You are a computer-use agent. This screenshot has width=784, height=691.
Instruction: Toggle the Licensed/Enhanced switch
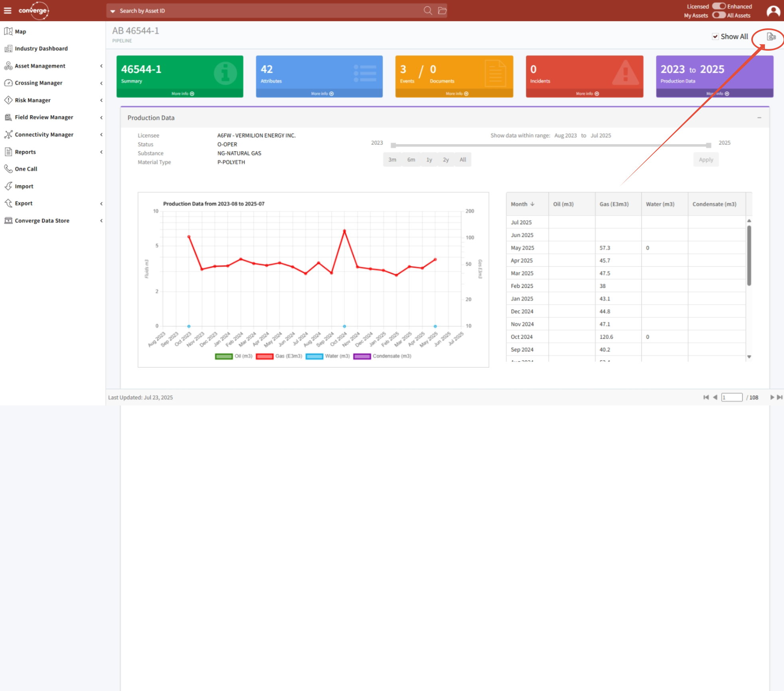[x=719, y=6]
